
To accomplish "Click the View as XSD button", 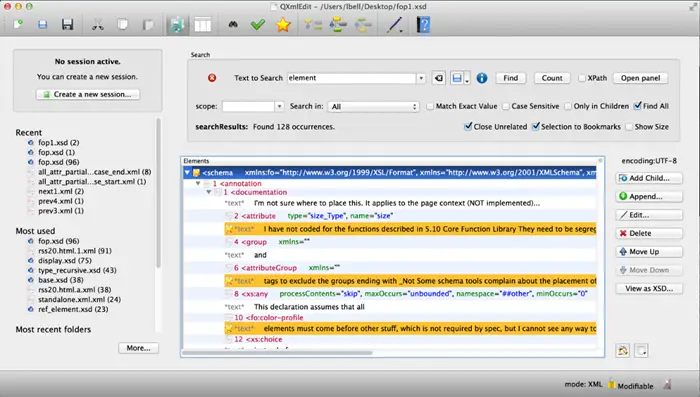I will click(649, 288).
